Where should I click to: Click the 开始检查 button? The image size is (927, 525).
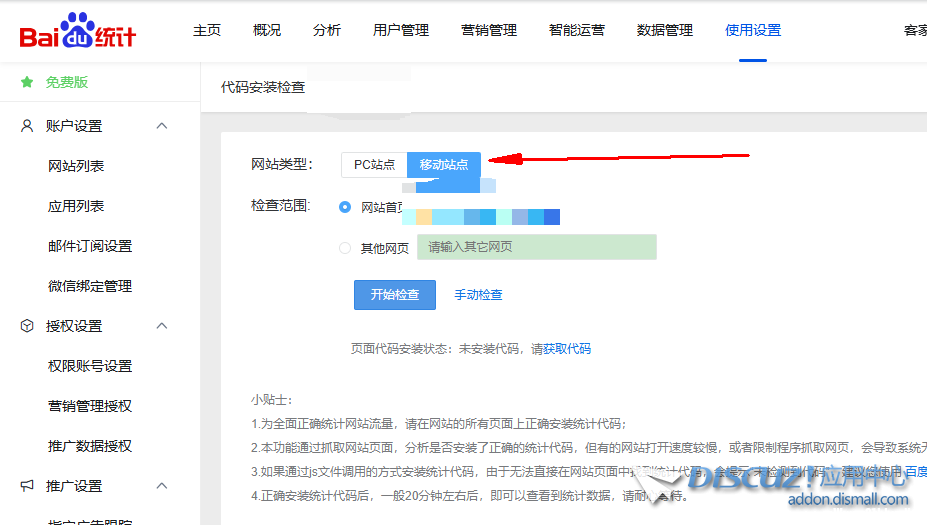pyautogui.click(x=394, y=295)
